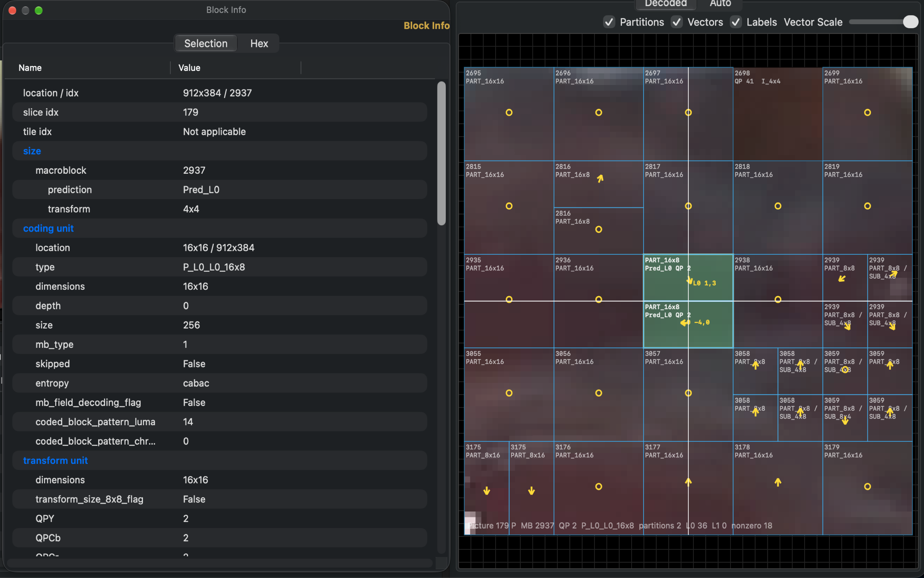Click the depth row
Viewport: 924px width, 578px height.
click(x=219, y=306)
